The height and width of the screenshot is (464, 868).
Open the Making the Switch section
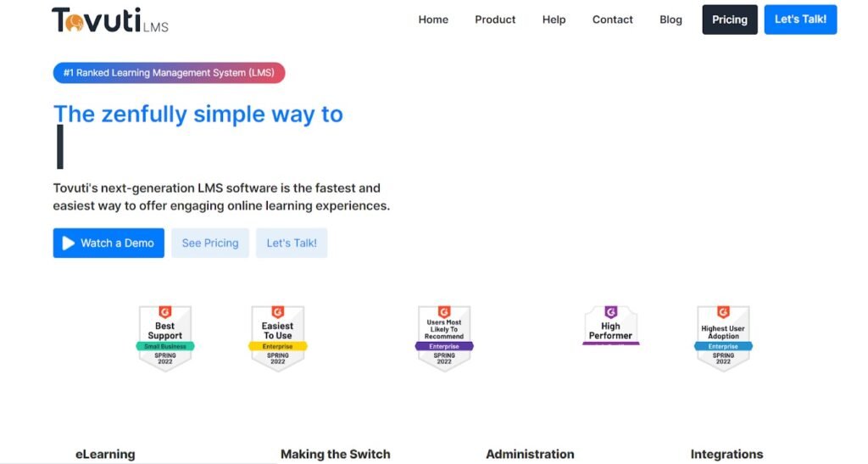pos(335,454)
